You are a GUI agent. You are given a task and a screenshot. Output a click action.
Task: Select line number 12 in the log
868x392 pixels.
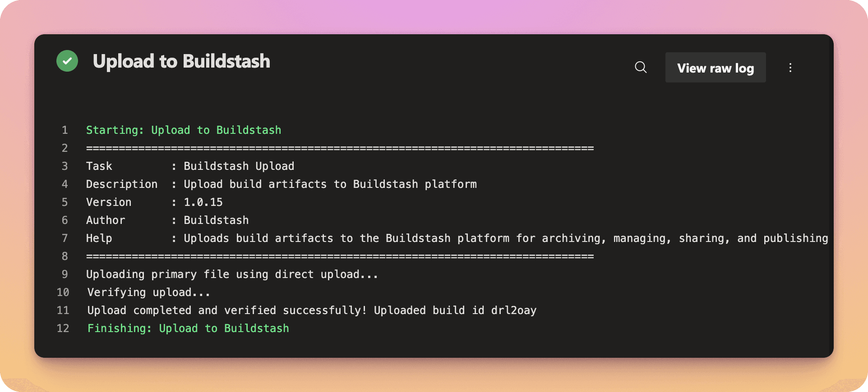[63, 328]
